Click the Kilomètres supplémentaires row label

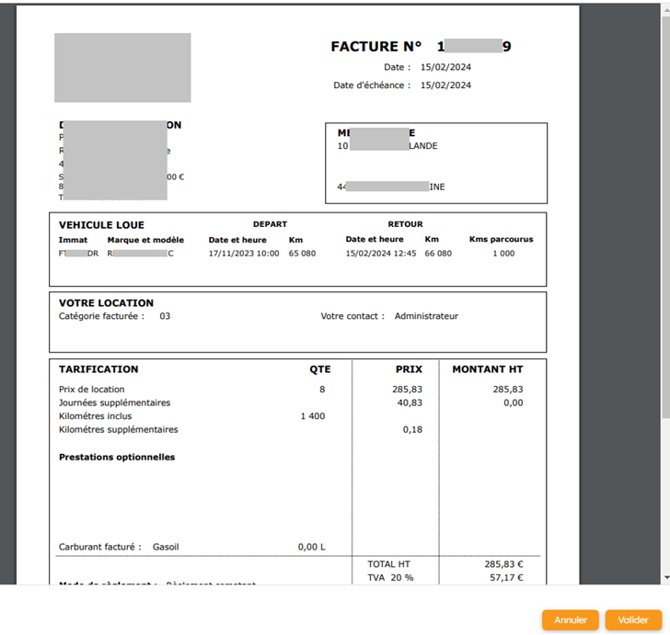pyautogui.click(x=118, y=429)
